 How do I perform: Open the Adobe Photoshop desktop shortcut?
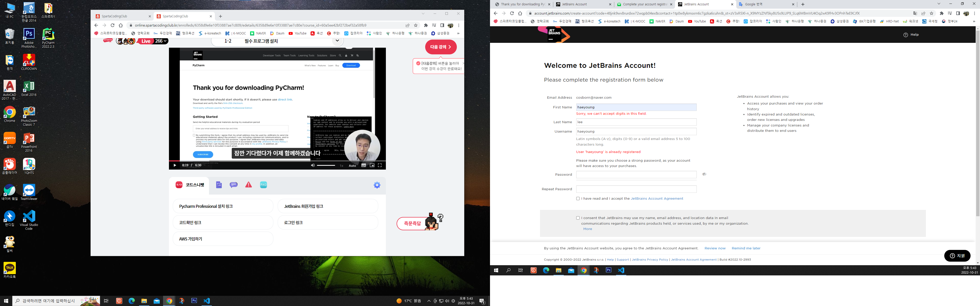click(29, 38)
